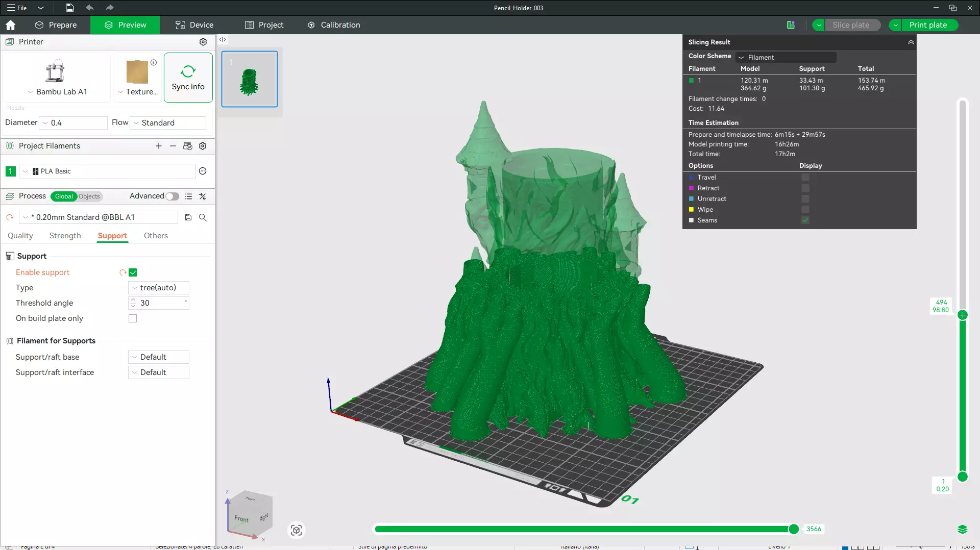Viewport: 980px width, 550px height.
Task: Open Print plate options arrow
Action: click(895, 25)
